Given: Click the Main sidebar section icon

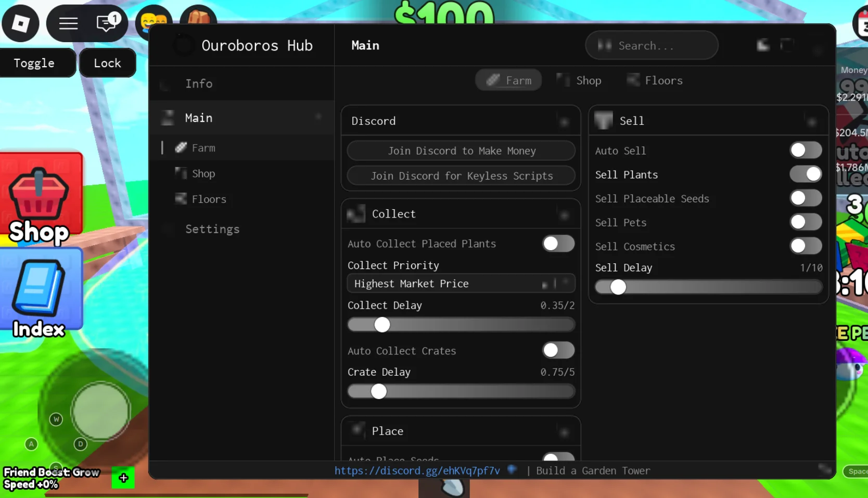Looking at the screenshot, I should (168, 118).
